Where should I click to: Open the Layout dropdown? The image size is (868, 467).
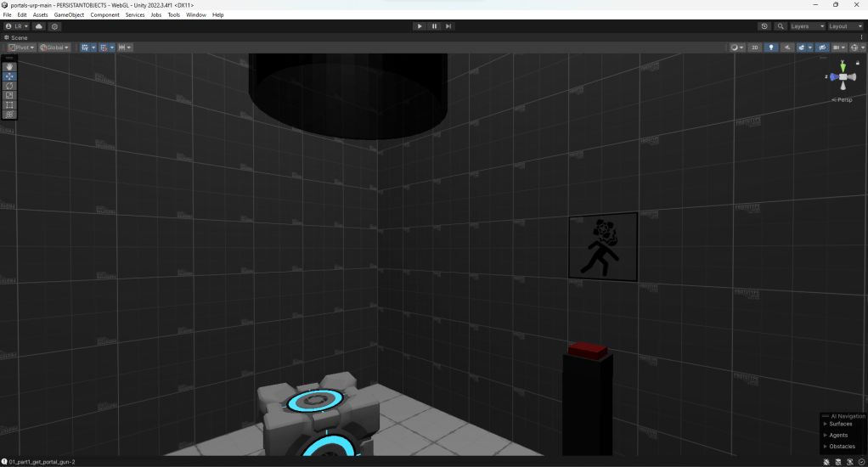(845, 26)
